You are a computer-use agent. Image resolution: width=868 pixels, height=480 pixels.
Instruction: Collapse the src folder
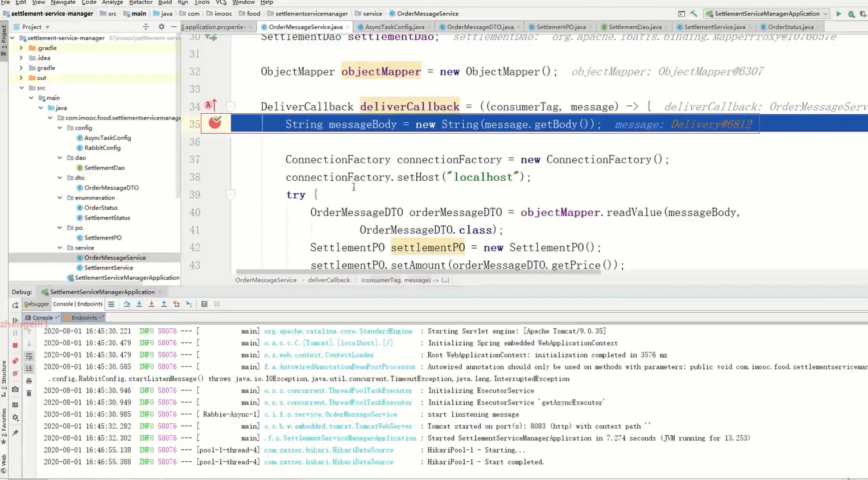pos(22,88)
